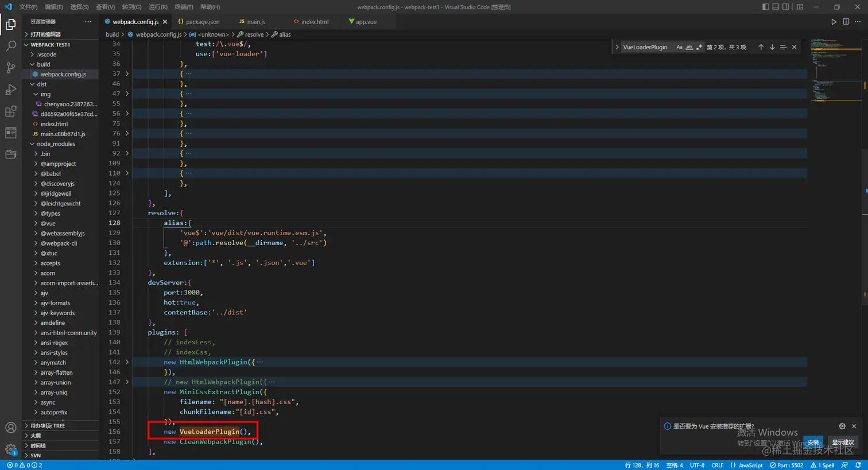This screenshot has width=868, height=470.
Task: Toggle Use Regular Expression in find
Action: point(699,47)
